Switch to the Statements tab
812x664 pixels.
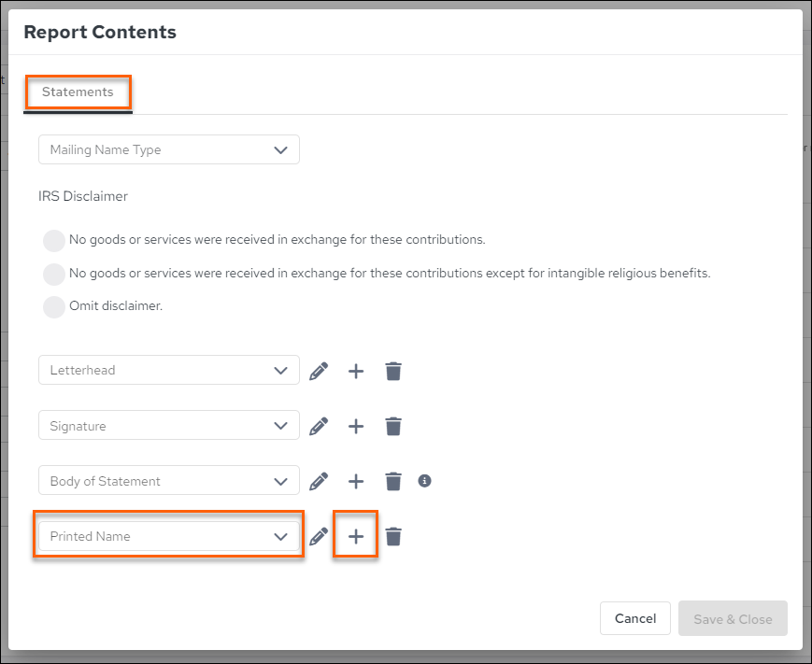(x=78, y=92)
